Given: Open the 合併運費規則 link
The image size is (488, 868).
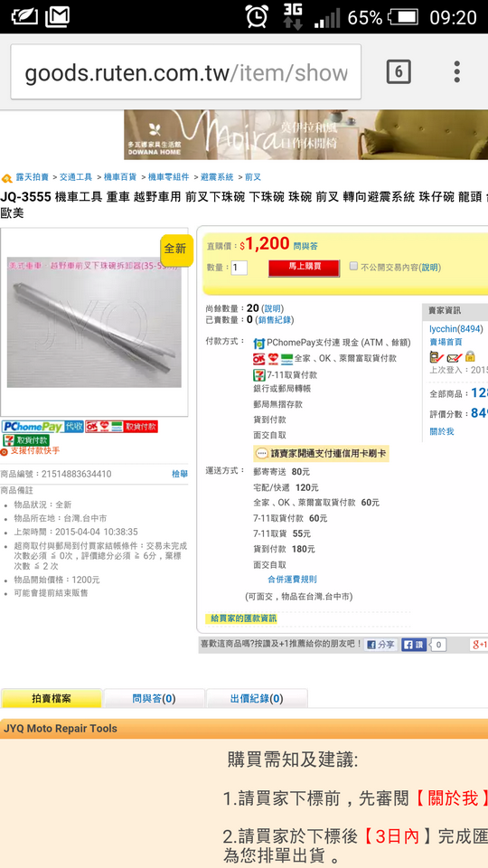Looking at the screenshot, I should click(292, 579).
